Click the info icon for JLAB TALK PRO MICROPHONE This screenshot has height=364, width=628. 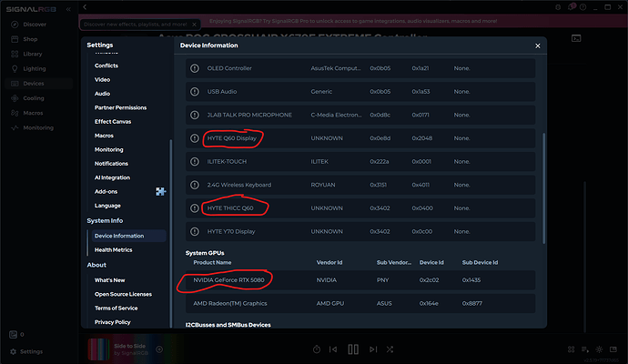click(x=195, y=115)
